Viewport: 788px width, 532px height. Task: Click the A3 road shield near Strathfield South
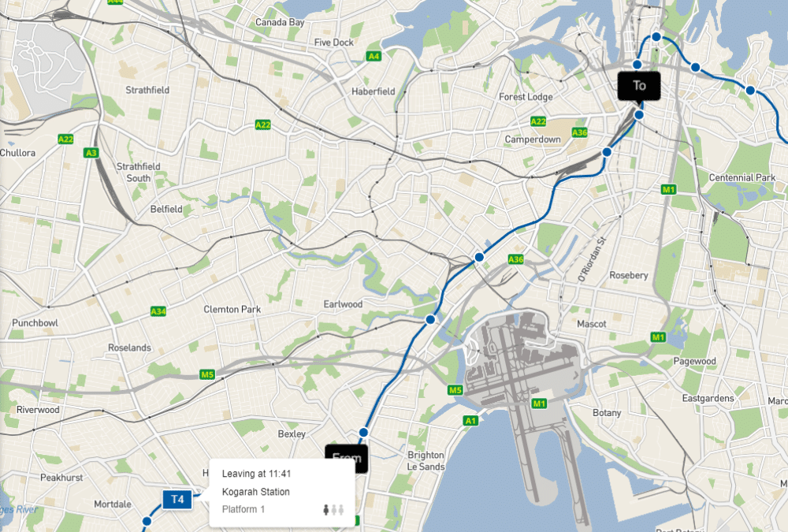tap(91, 153)
